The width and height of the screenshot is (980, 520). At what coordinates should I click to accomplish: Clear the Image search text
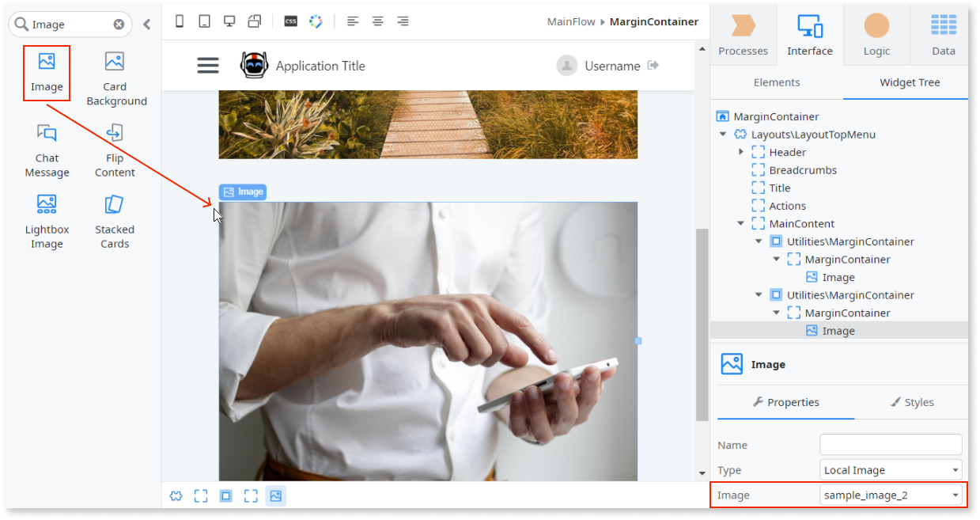(x=119, y=25)
